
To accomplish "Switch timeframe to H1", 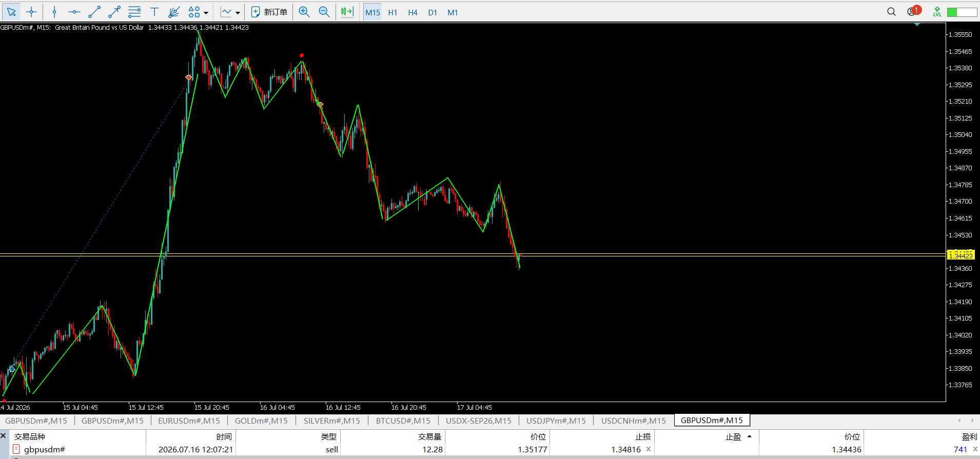I will pyautogui.click(x=393, y=12).
